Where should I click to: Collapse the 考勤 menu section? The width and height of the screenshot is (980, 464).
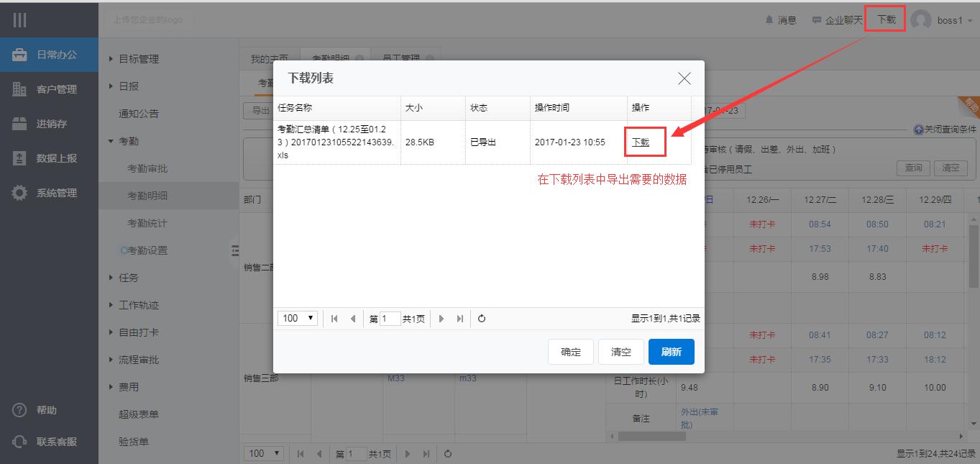pyautogui.click(x=111, y=141)
